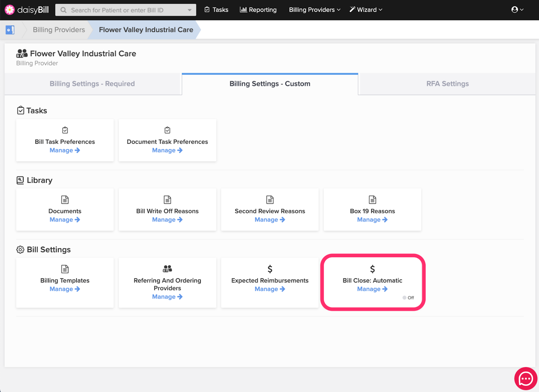Viewport: 539px width, 392px height.
Task: Manage Box 19 Reasons
Action: tap(373, 220)
